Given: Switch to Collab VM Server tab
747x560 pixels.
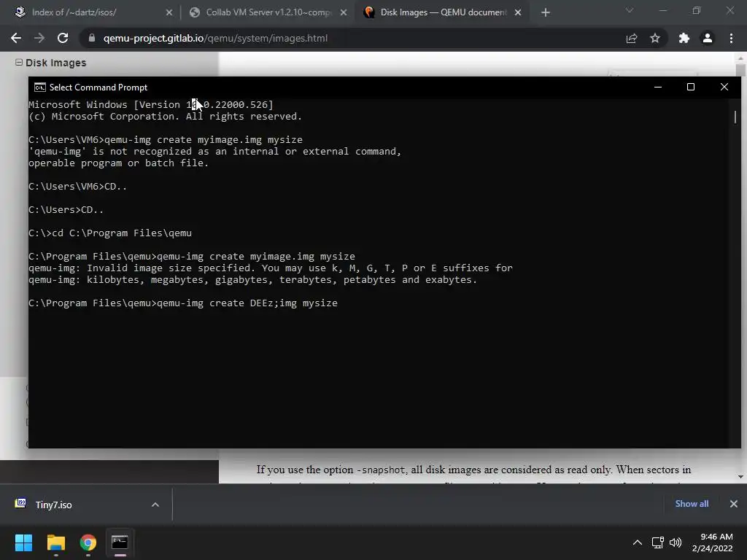Looking at the screenshot, I should click(x=268, y=12).
